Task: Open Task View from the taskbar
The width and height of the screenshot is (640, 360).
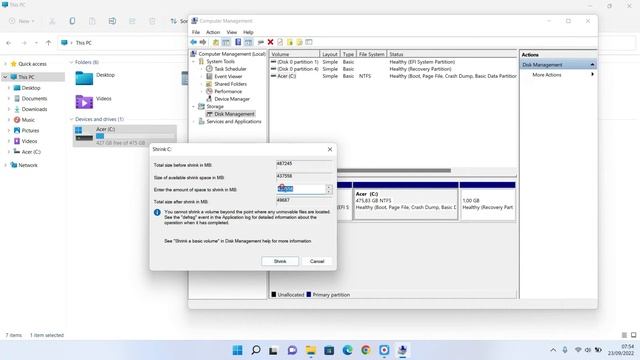Action: tap(273, 350)
